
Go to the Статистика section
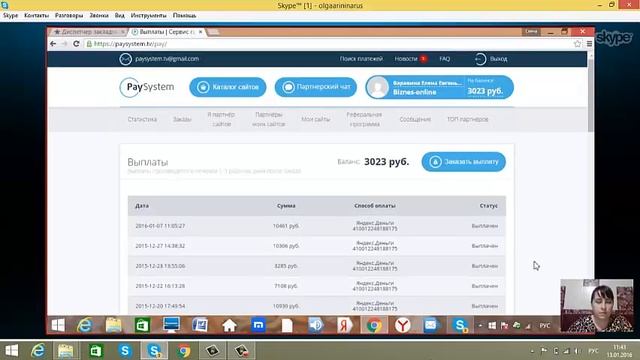142,119
